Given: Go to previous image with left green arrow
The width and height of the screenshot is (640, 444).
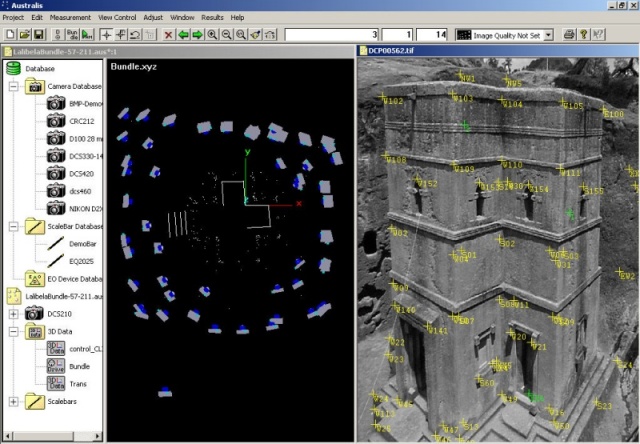Looking at the screenshot, I should click(183, 34).
